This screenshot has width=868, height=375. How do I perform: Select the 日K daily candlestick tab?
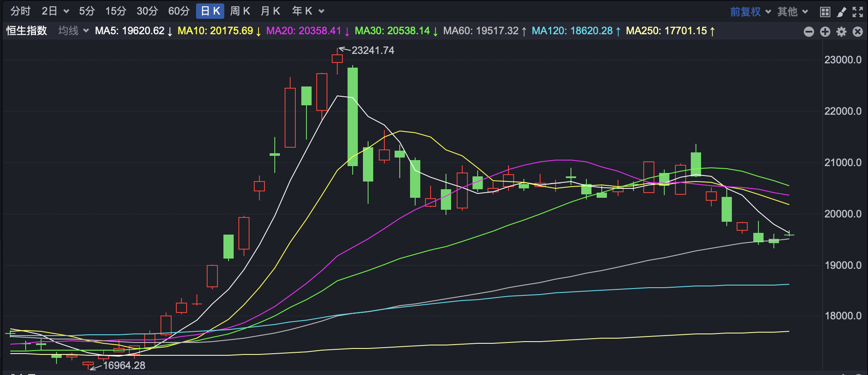pyautogui.click(x=210, y=11)
